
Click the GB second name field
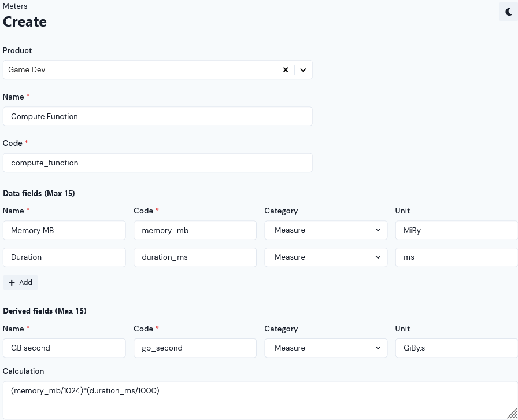[x=64, y=348]
